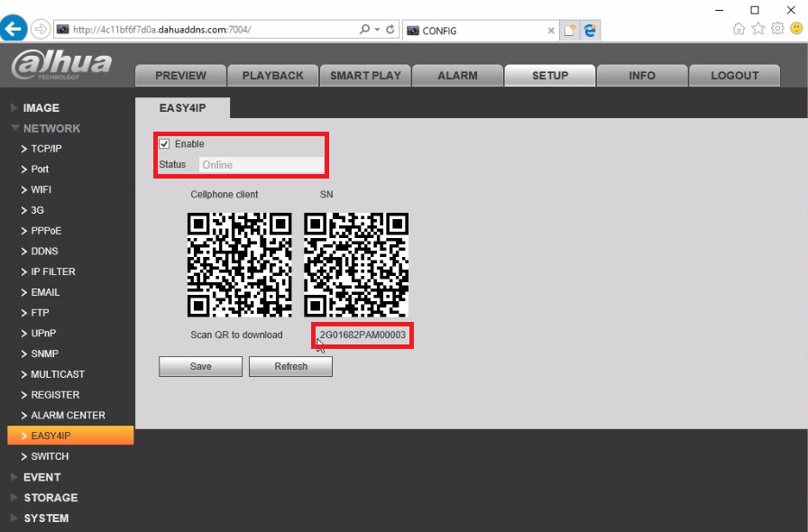Open the WIFI settings

tap(41, 189)
